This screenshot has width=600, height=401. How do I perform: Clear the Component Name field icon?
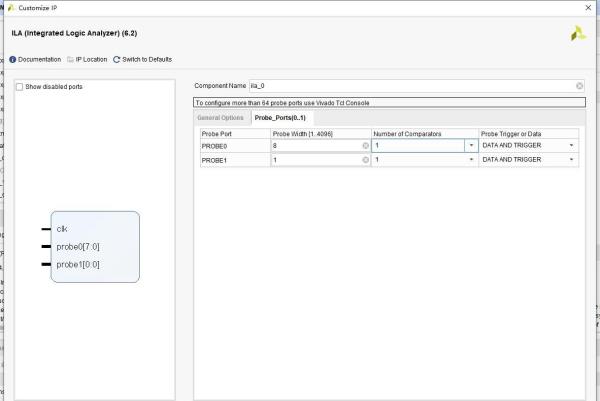580,86
